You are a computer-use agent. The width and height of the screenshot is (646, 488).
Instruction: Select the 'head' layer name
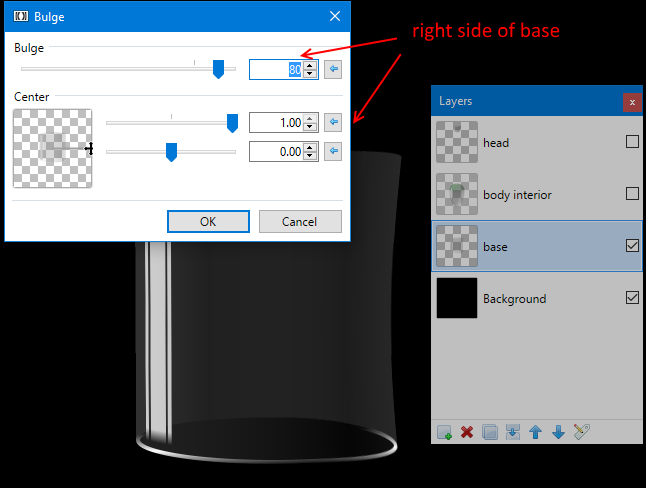tap(496, 143)
